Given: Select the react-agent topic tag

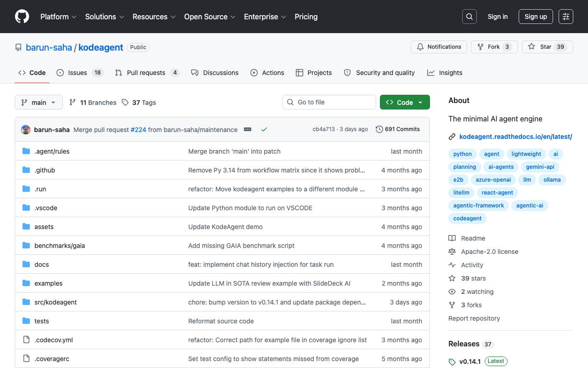Looking at the screenshot, I should coord(498,193).
